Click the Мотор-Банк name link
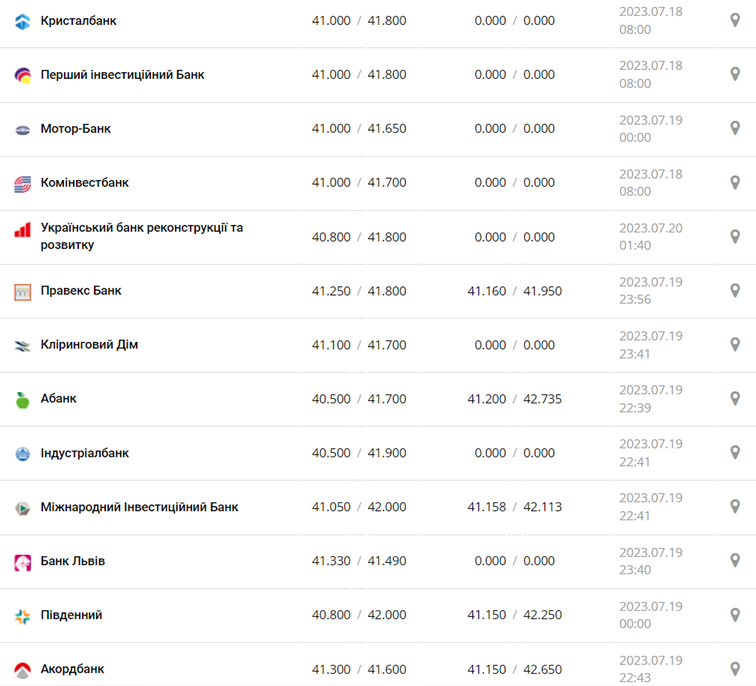 pyautogui.click(x=76, y=129)
